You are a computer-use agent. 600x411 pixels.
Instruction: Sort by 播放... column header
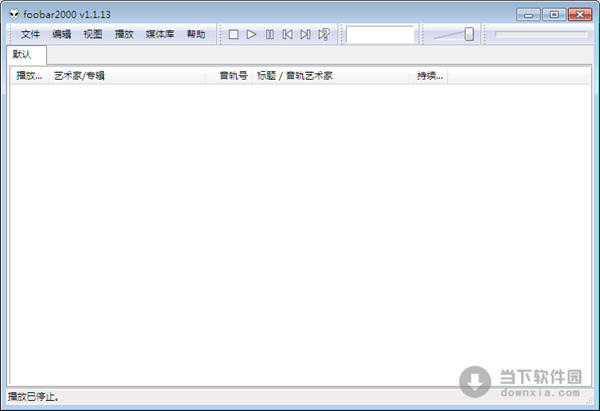29,76
